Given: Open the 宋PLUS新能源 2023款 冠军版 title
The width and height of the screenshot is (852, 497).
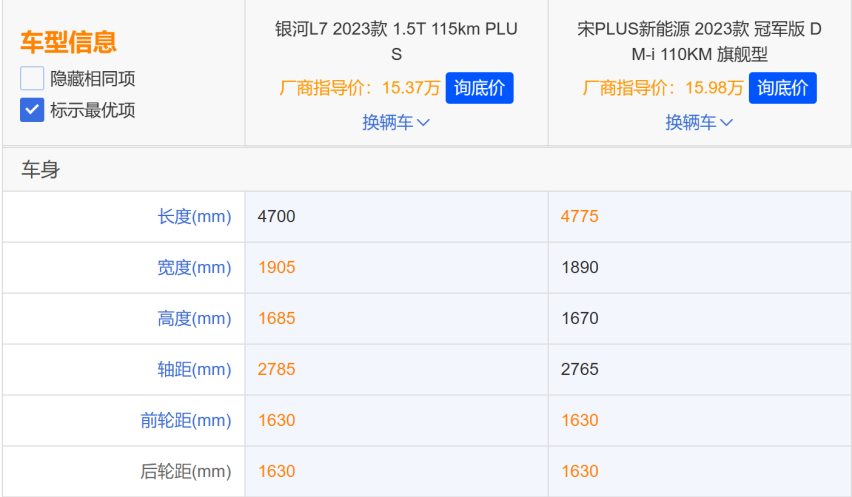Looking at the screenshot, I should pos(699,41).
